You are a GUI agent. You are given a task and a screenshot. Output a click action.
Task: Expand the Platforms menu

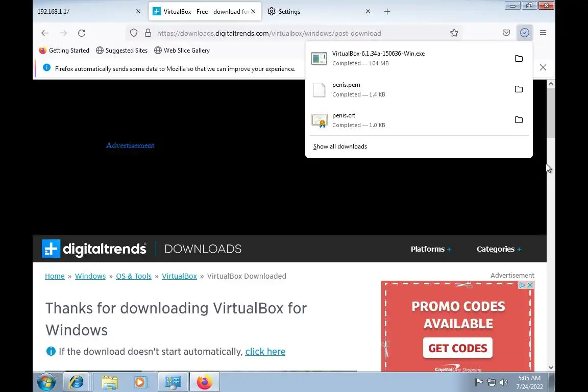[431, 249]
